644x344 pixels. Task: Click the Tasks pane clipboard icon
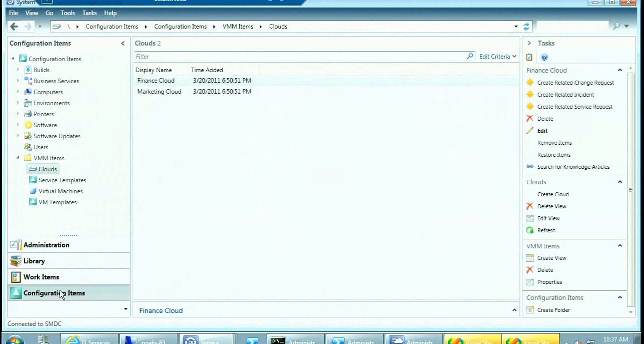529,57
